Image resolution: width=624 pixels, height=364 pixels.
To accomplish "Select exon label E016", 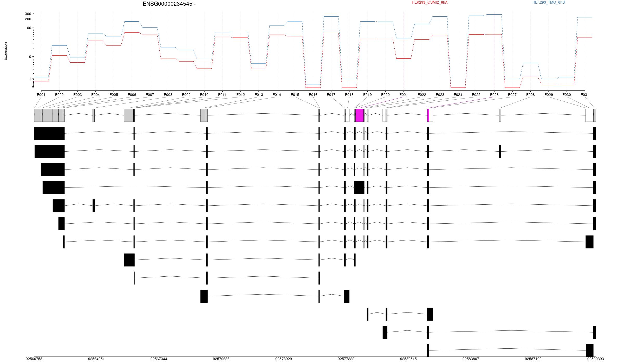I will 313,95.
